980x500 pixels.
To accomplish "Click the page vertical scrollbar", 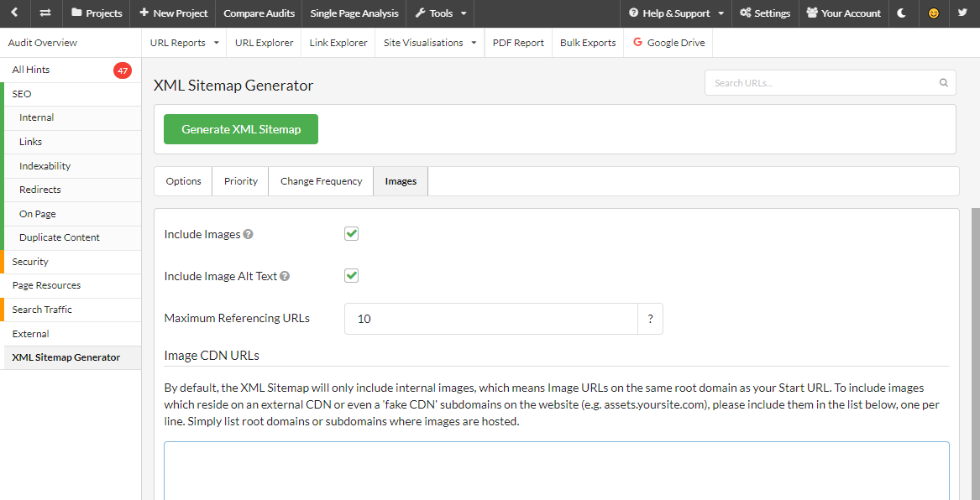I will [x=976, y=354].
